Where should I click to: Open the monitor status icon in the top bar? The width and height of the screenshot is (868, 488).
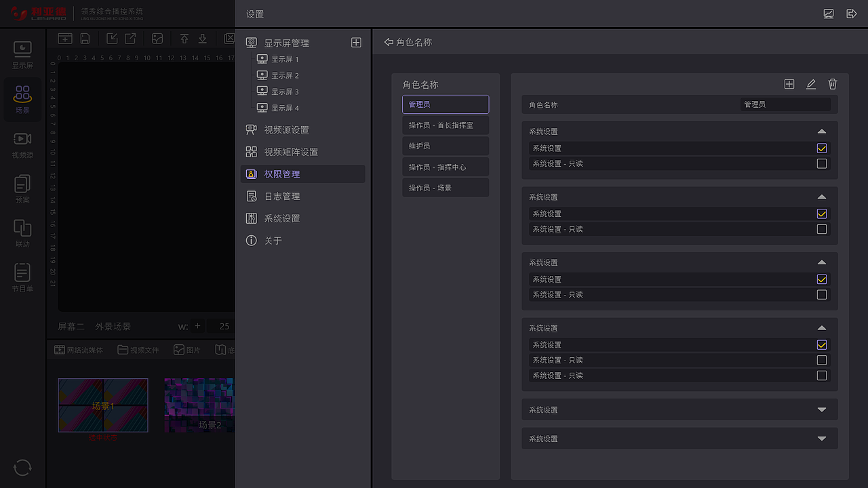(x=829, y=14)
